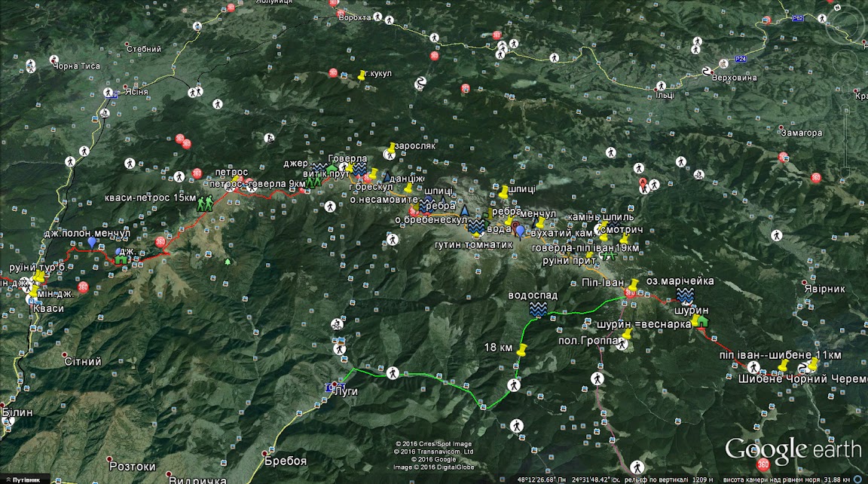Click the Сітний place label
Image resolution: width=868 pixels, height=484 pixels.
coord(83,362)
